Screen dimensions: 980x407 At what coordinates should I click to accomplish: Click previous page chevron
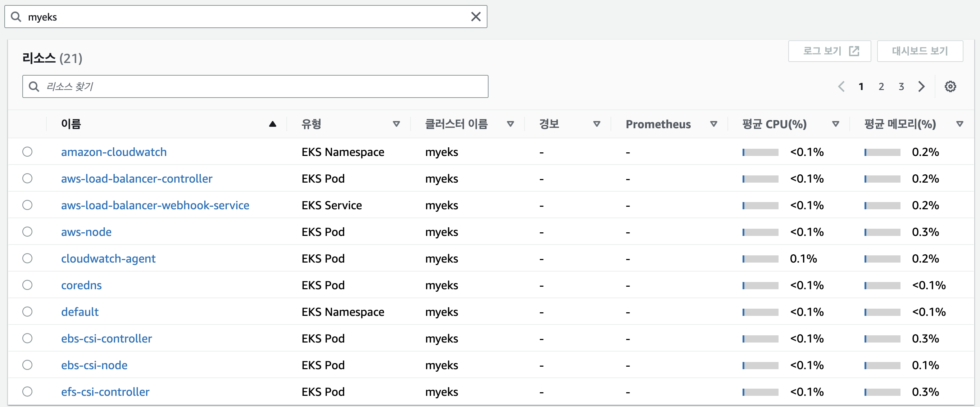(x=841, y=86)
